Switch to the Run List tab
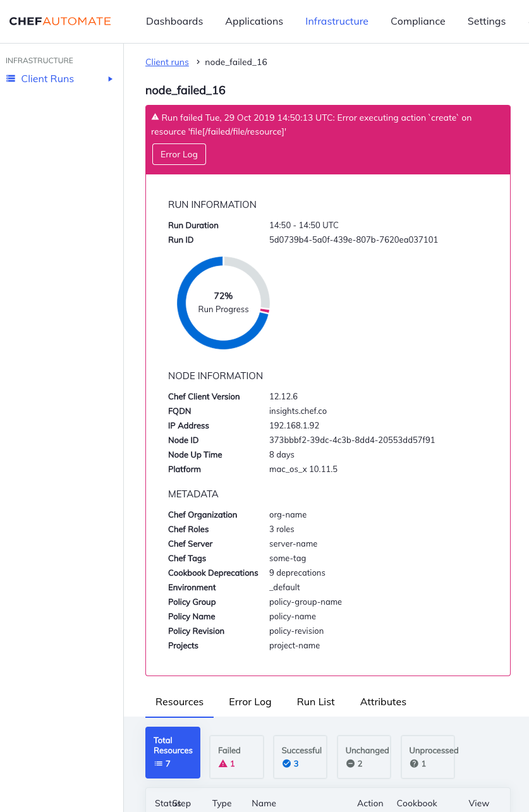 [315, 701]
